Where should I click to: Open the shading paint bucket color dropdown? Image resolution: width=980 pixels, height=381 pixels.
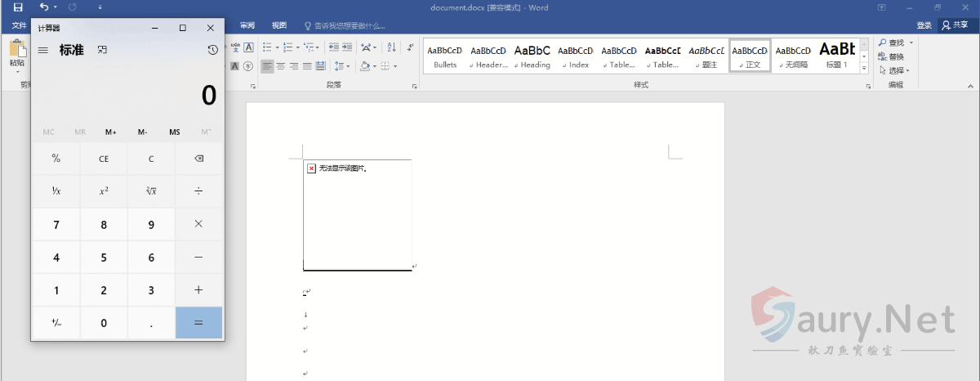(376, 66)
